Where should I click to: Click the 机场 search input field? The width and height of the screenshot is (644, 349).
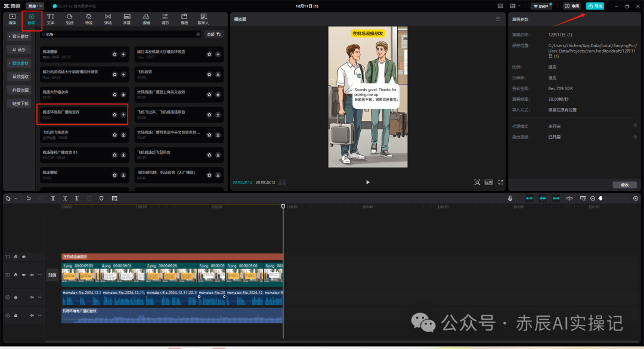pyautogui.click(x=119, y=34)
